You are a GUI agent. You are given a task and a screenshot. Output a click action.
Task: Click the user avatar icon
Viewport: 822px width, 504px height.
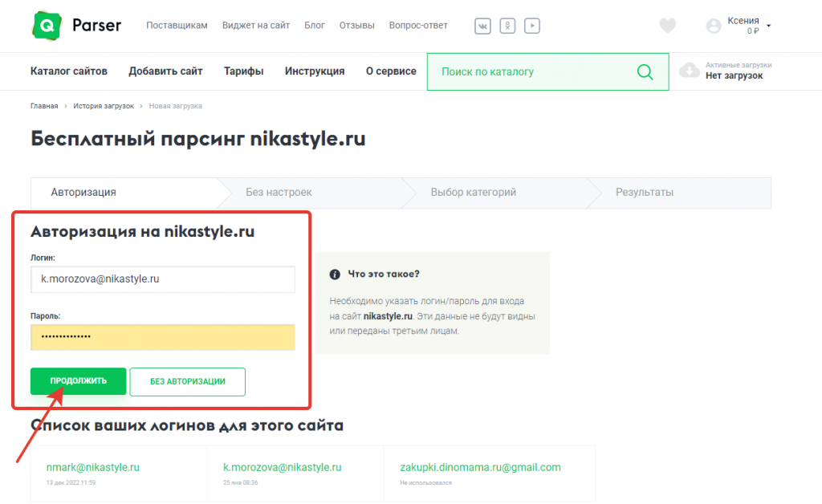click(714, 26)
